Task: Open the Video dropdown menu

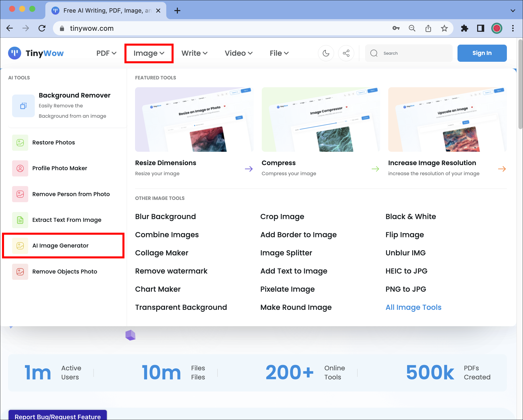Action: coord(239,53)
